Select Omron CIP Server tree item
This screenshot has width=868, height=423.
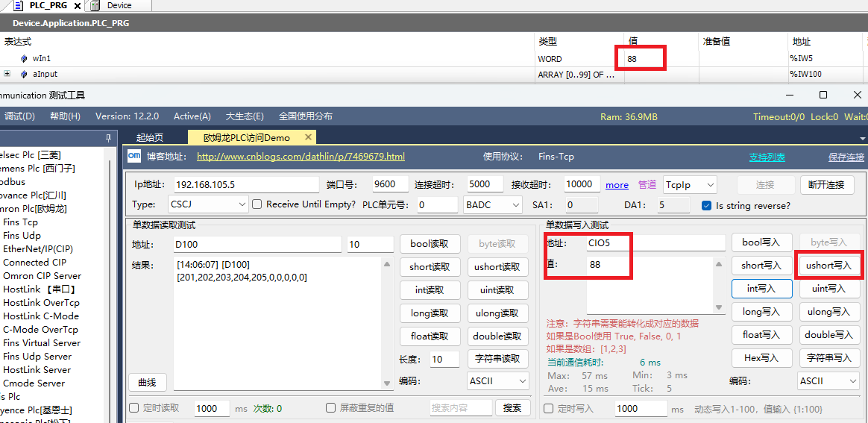click(x=42, y=276)
